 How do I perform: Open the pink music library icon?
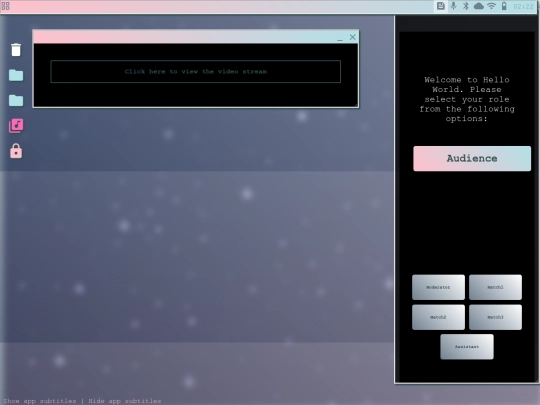coord(16,126)
